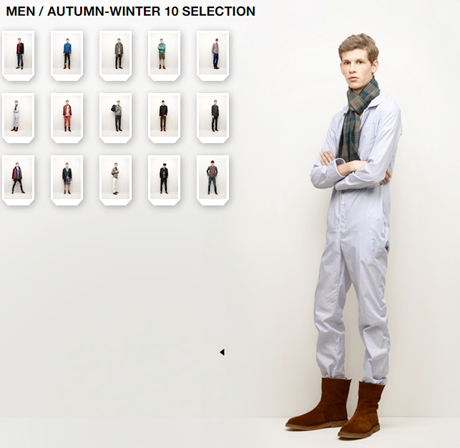Screen dimensions: 460x448
Task: Open thumbnail of model with purple scarf
Action: 18,180
